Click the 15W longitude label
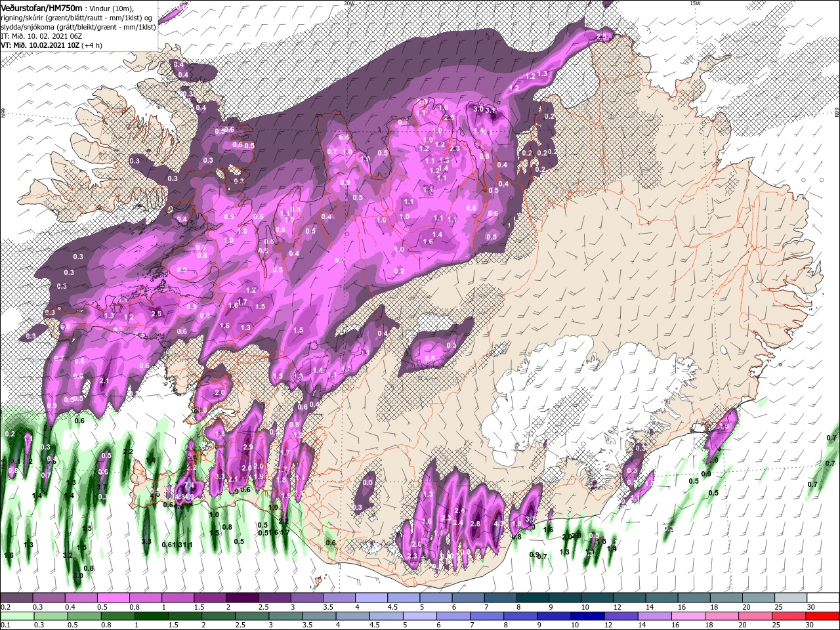This screenshot has height=630, width=840. point(695,3)
